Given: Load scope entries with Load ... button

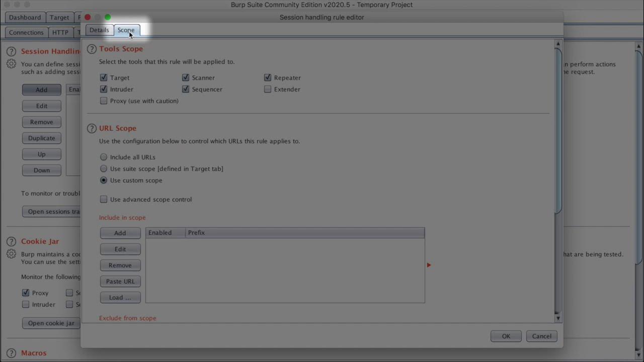Looking at the screenshot, I should click(x=120, y=297).
